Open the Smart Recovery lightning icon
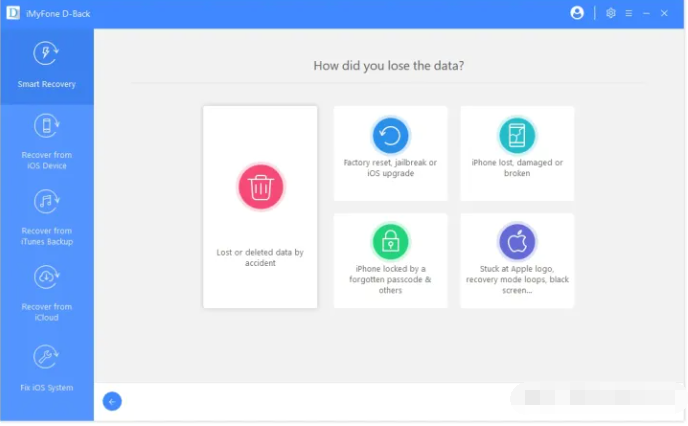This screenshot has width=688, height=426. coord(46,53)
